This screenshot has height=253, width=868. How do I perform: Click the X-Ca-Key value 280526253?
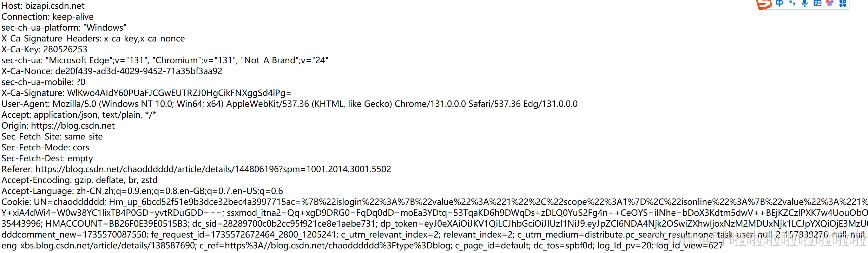65,50
